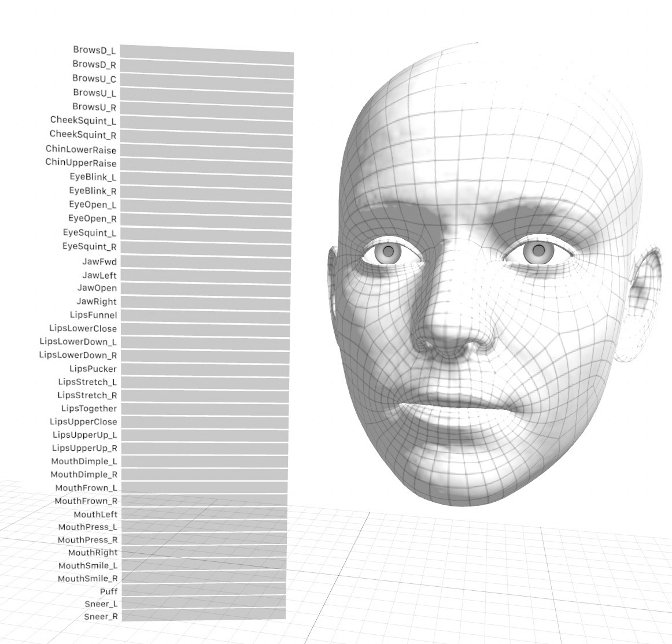
Task: Click the EyeOpen_R label
Action: pyautogui.click(x=93, y=219)
